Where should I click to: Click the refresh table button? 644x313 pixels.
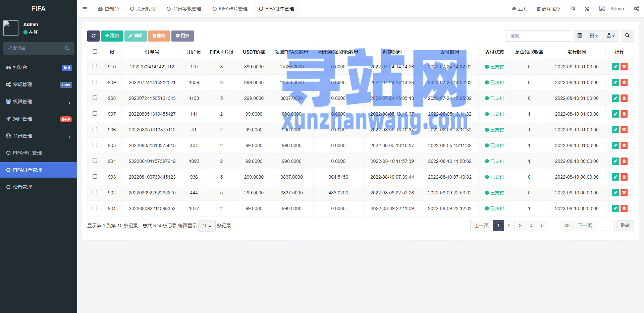[x=93, y=36]
